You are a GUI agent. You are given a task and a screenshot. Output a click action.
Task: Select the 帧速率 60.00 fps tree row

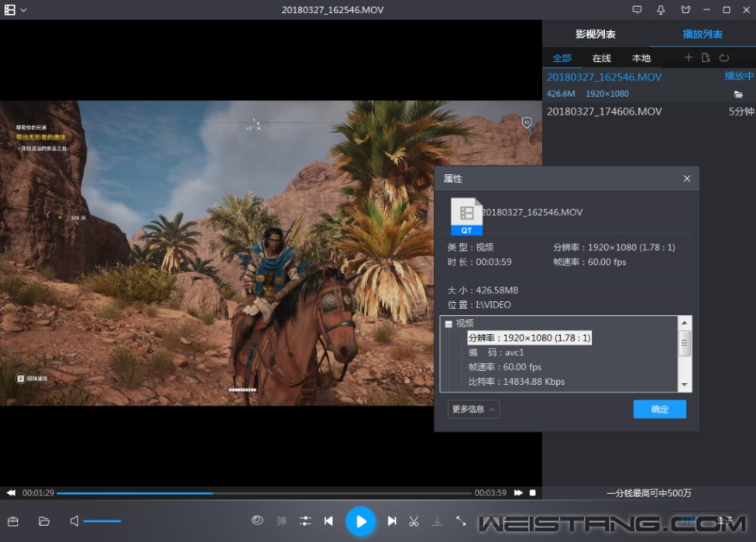[505, 367]
